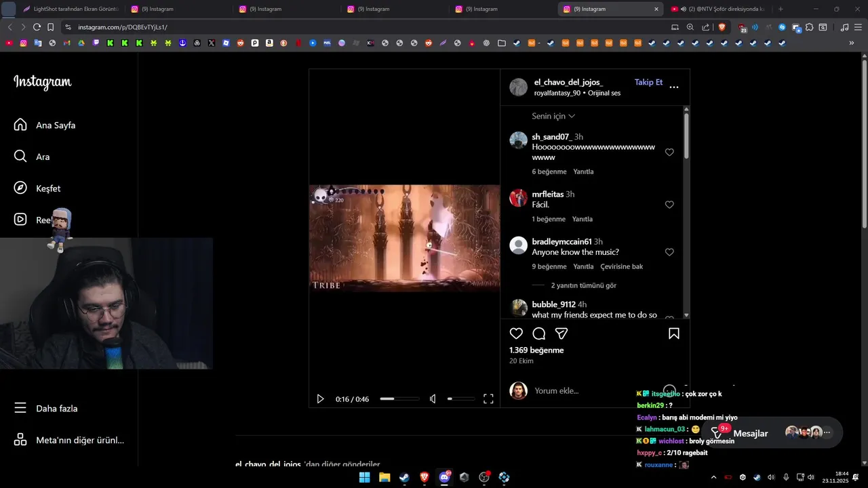Open the Brave Shields lion icon

[x=722, y=27]
